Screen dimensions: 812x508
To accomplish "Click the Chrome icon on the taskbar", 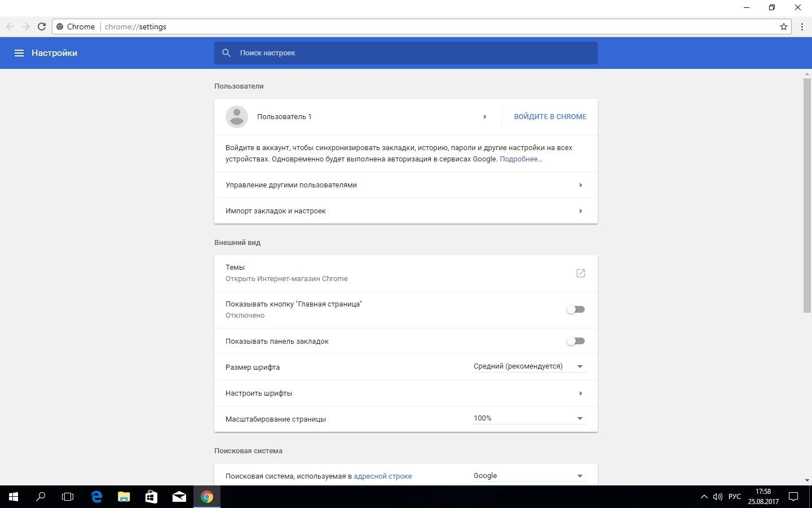I will (207, 497).
